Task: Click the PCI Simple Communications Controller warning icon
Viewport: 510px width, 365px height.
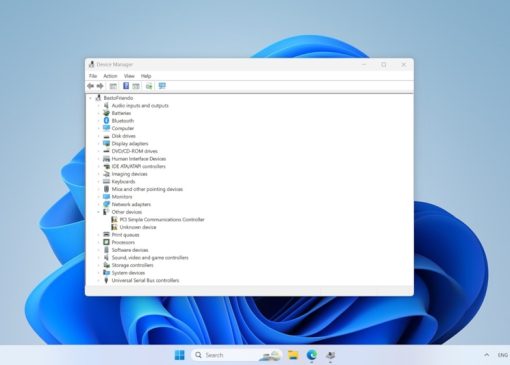Action: 114,219
